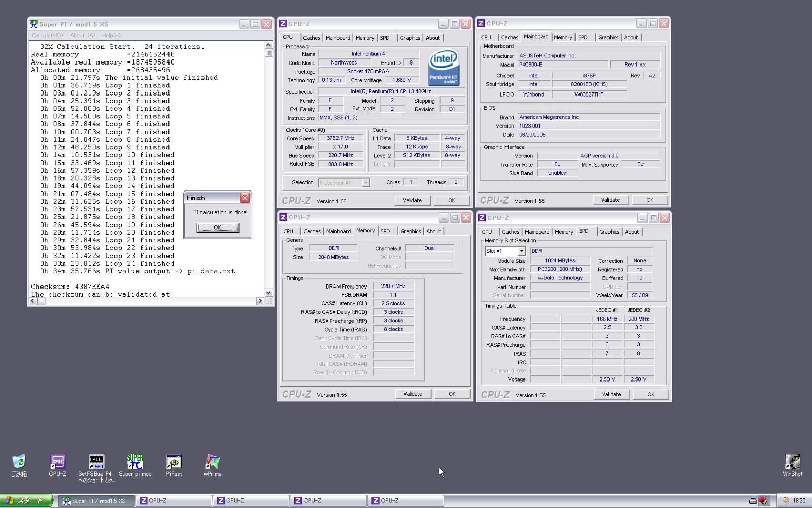Image resolution: width=812 pixels, height=508 pixels.
Task: Click the keyboard tray icon in the taskbar
Action: click(x=753, y=501)
